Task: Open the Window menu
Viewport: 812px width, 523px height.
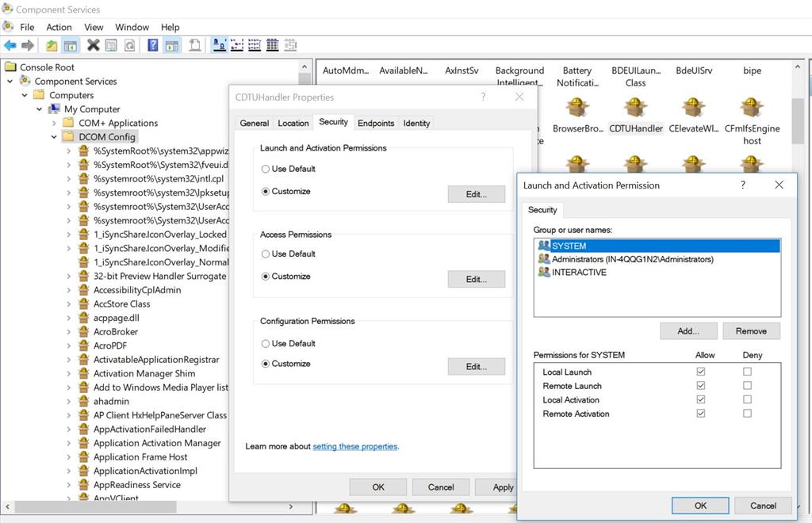Action: [x=132, y=27]
